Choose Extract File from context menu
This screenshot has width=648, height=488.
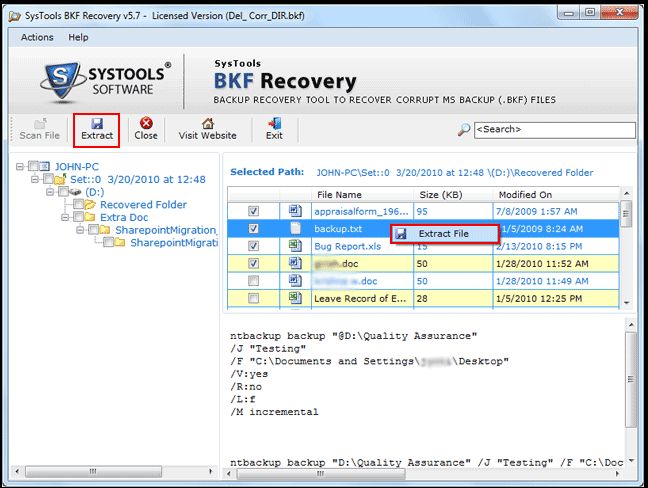(x=445, y=234)
